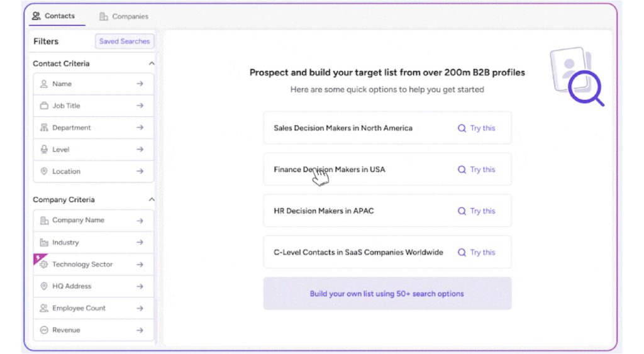The width and height of the screenshot is (644, 354).
Task: Click search icon in Sales Decision Makers card
Action: point(462,128)
